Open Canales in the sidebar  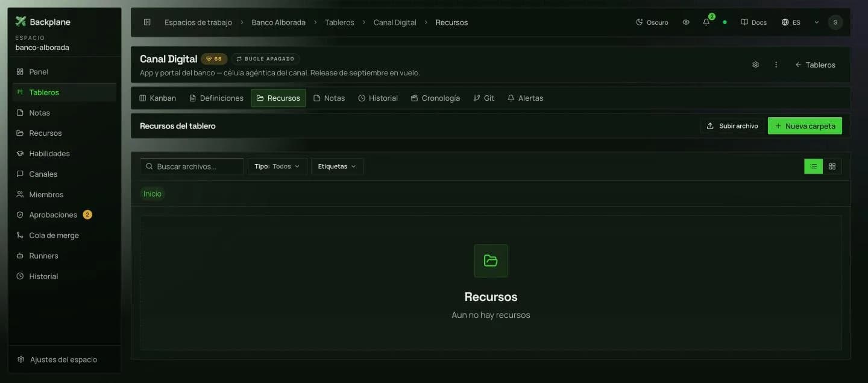(x=64, y=174)
